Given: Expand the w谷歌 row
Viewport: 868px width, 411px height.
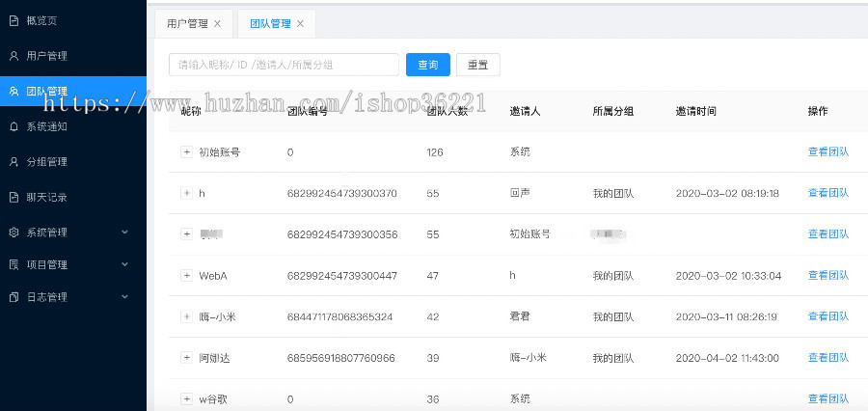Looking at the screenshot, I should pos(186,398).
